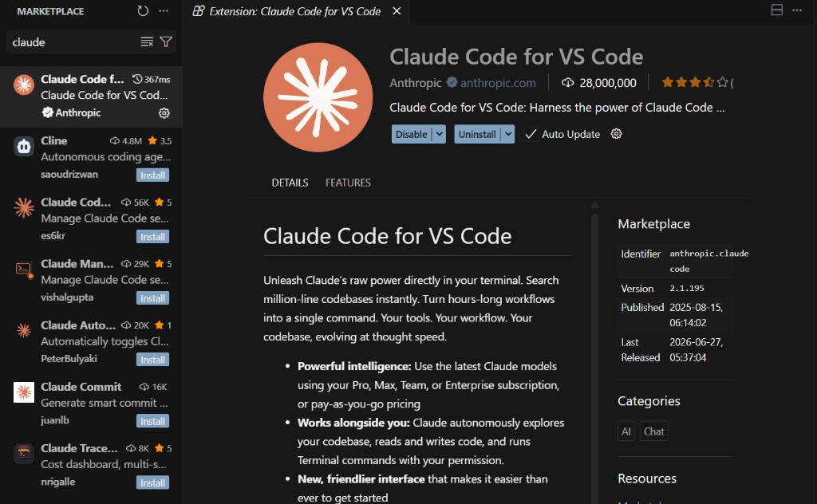Image resolution: width=817 pixels, height=504 pixels.
Task: Click the Claude Commit extension icon
Action: (23, 392)
